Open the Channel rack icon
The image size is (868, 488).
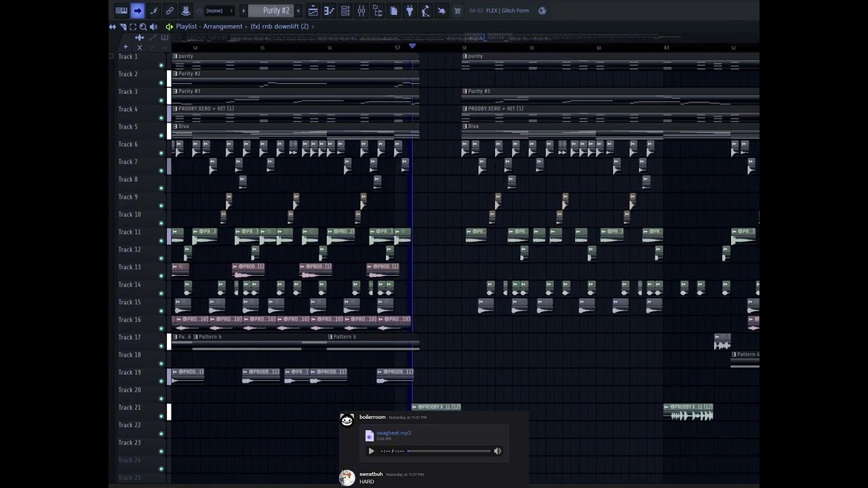tap(345, 10)
